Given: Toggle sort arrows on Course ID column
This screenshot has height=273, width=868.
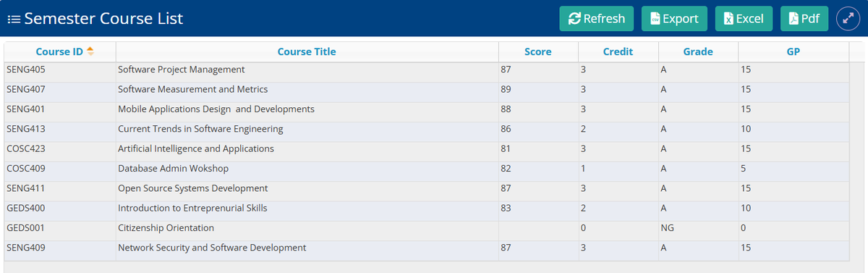Looking at the screenshot, I should click(90, 51).
